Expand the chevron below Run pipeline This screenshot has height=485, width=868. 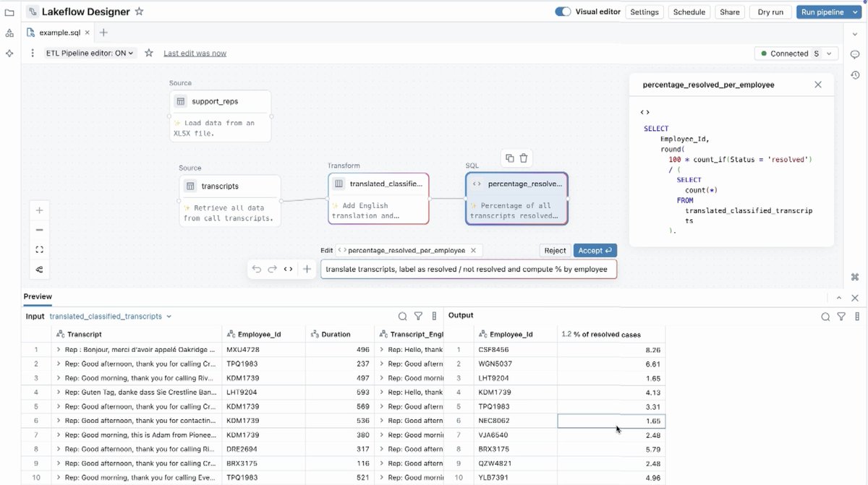pos(855,33)
